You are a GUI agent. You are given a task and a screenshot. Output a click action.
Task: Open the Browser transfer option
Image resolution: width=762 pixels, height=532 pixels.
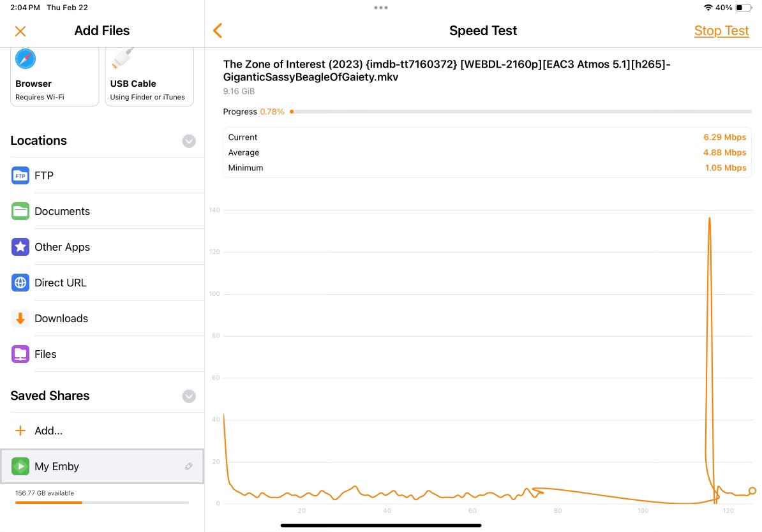pyautogui.click(x=55, y=77)
